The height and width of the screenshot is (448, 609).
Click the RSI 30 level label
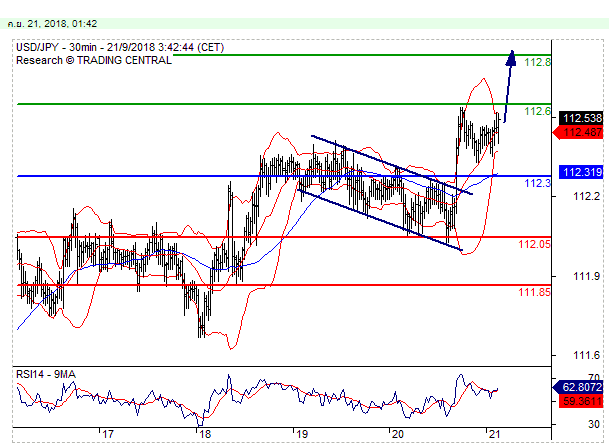[594, 424]
